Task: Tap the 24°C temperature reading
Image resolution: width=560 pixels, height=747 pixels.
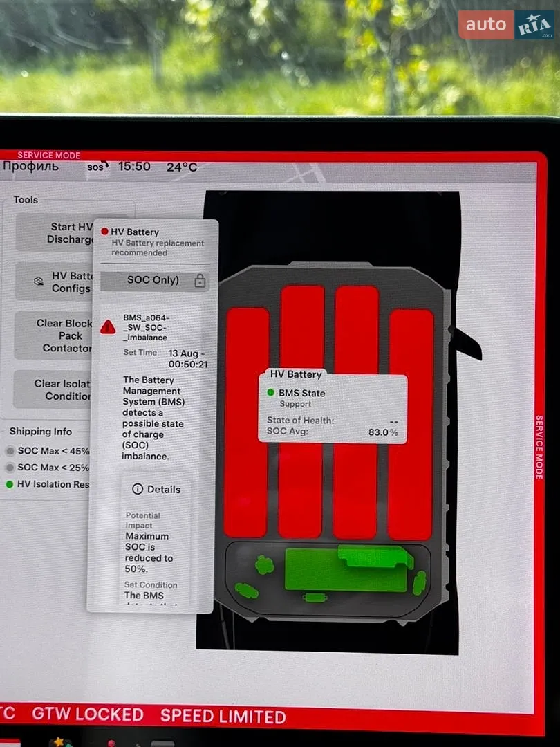Action: 181,167
